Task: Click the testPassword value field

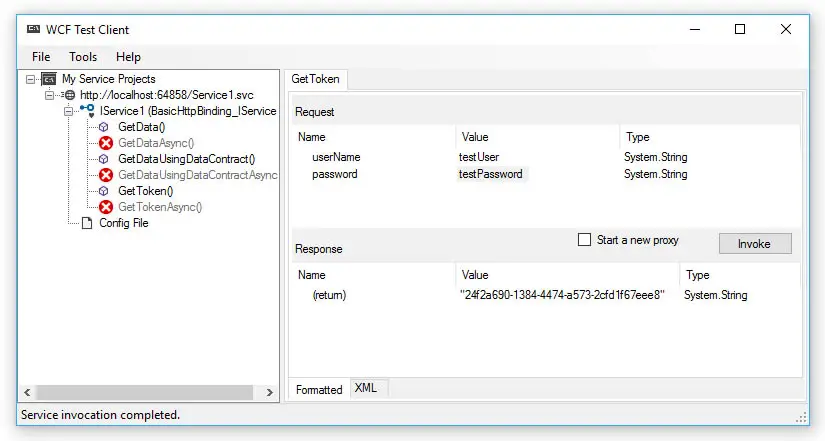Action: click(x=491, y=174)
